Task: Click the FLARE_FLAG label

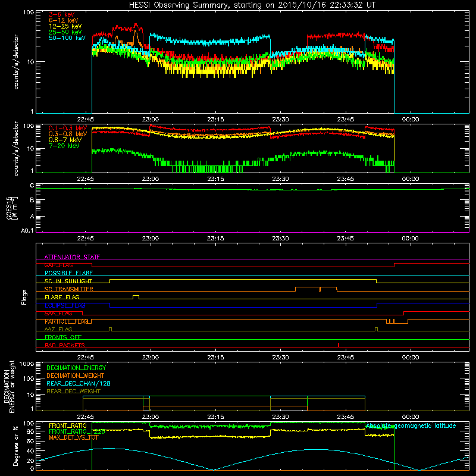Action: click(x=62, y=297)
